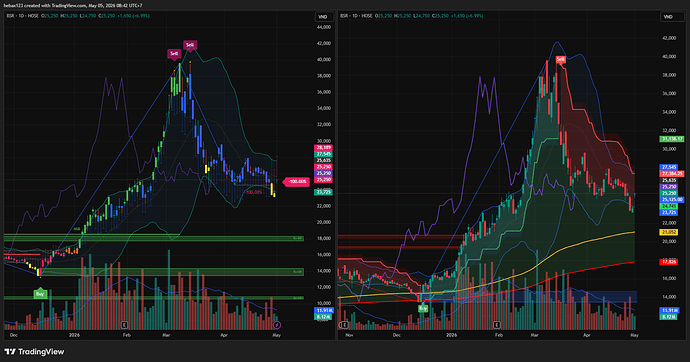Click the Dec date on left chart time axis

(14, 335)
